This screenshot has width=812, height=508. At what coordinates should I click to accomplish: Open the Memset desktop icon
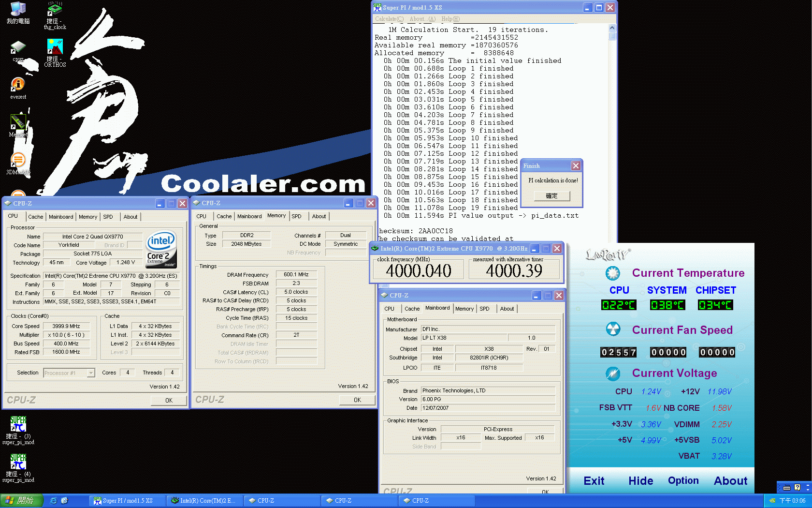tap(18, 126)
